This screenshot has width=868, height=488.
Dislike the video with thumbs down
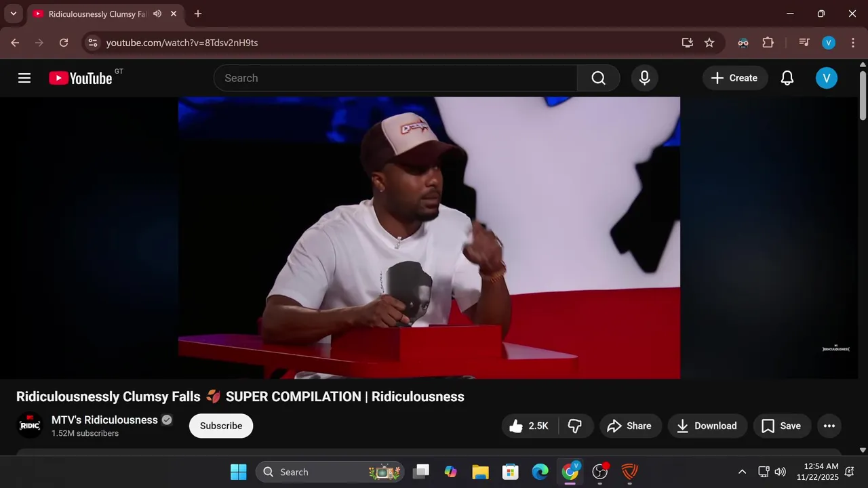pos(575,426)
